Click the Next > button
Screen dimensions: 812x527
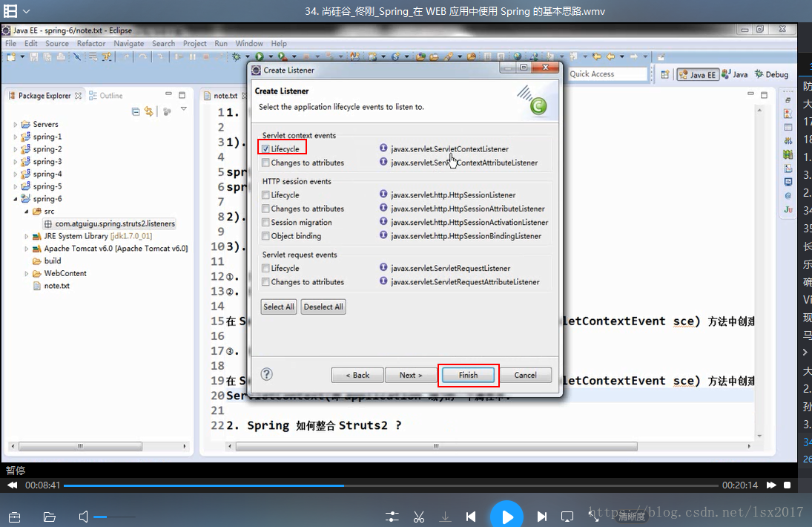(411, 375)
